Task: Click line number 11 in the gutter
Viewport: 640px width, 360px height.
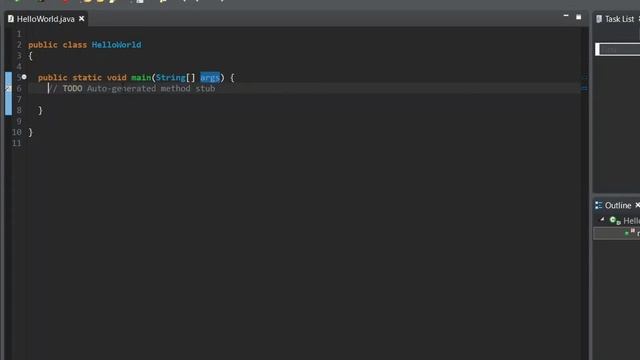Action: (x=16, y=143)
